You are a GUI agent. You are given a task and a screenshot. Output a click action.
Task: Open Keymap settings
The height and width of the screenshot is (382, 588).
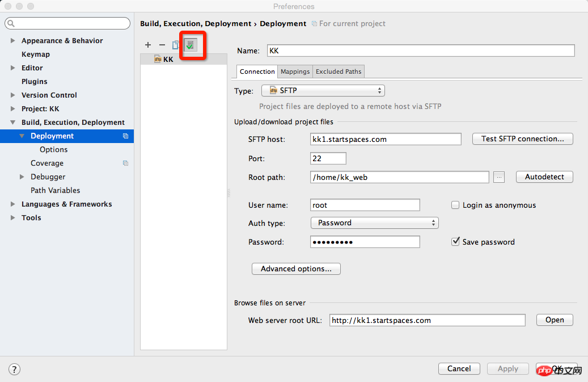point(36,54)
